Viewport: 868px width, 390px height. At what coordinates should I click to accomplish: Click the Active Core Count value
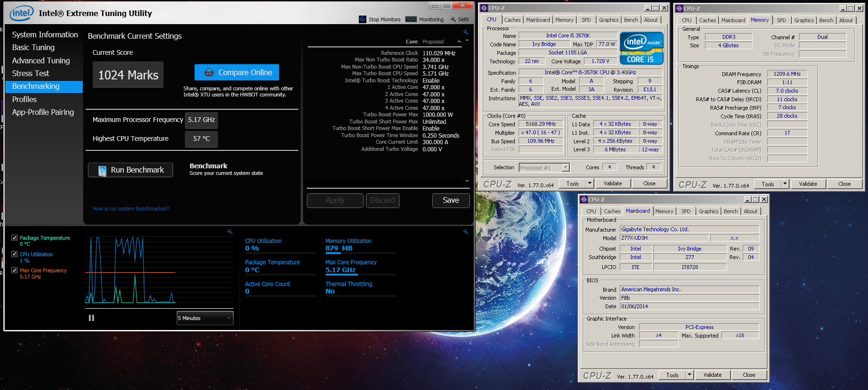[x=247, y=291]
